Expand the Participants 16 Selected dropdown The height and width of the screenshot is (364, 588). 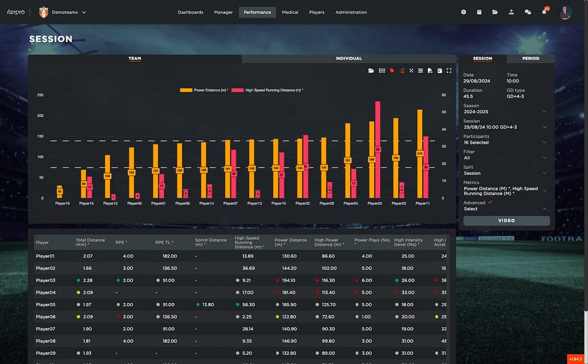click(x=505, y=142)
